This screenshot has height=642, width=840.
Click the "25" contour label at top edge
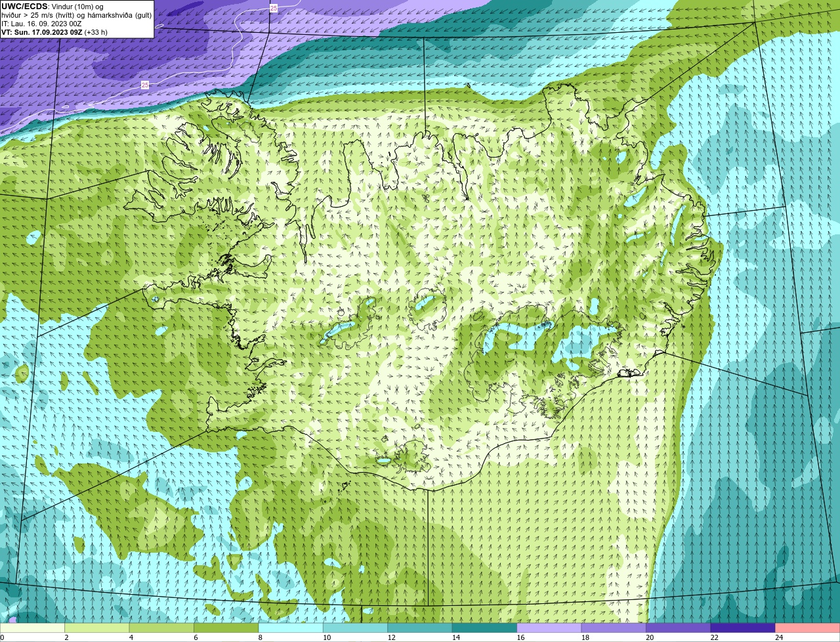pos(274,8)
